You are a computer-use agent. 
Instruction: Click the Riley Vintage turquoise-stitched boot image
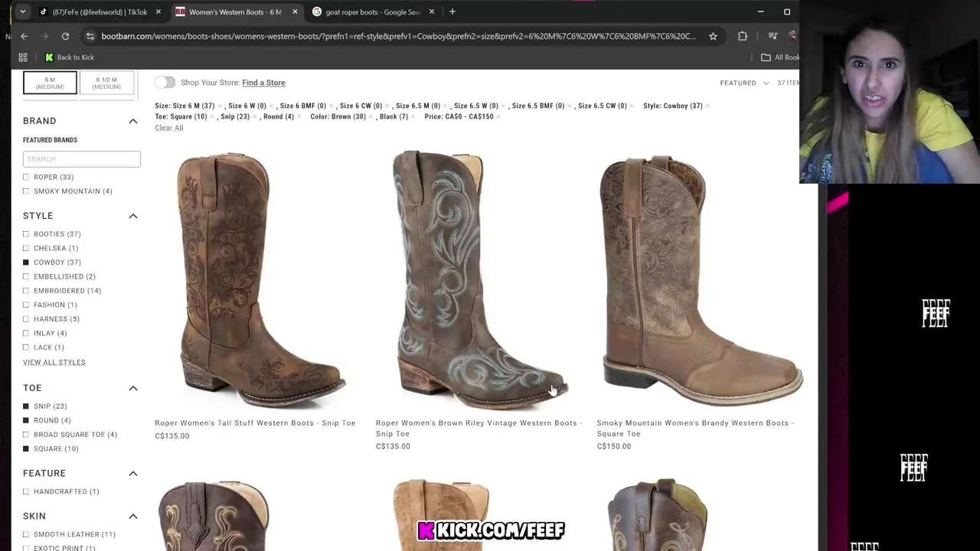pos(480,279)
